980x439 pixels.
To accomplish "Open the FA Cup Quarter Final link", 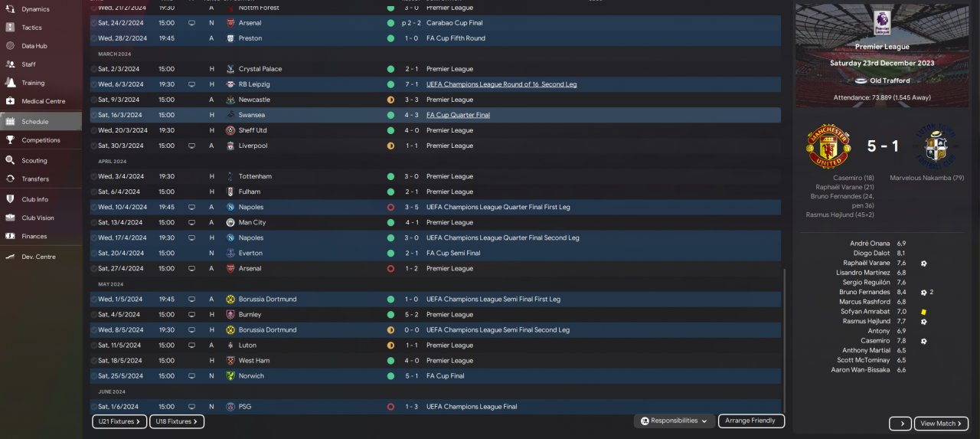I will click(x=458, y=115).
